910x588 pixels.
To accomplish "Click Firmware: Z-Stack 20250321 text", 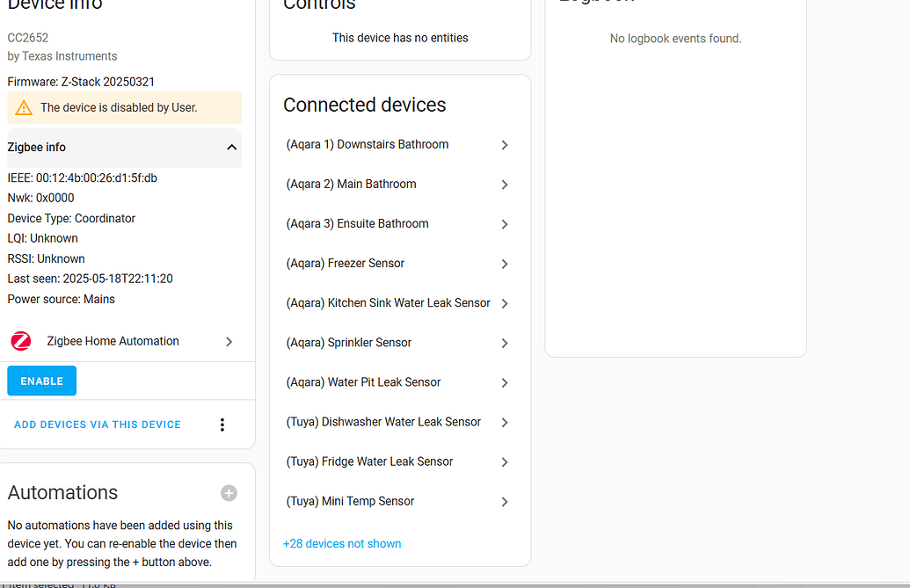I will (x=81, y=82).
